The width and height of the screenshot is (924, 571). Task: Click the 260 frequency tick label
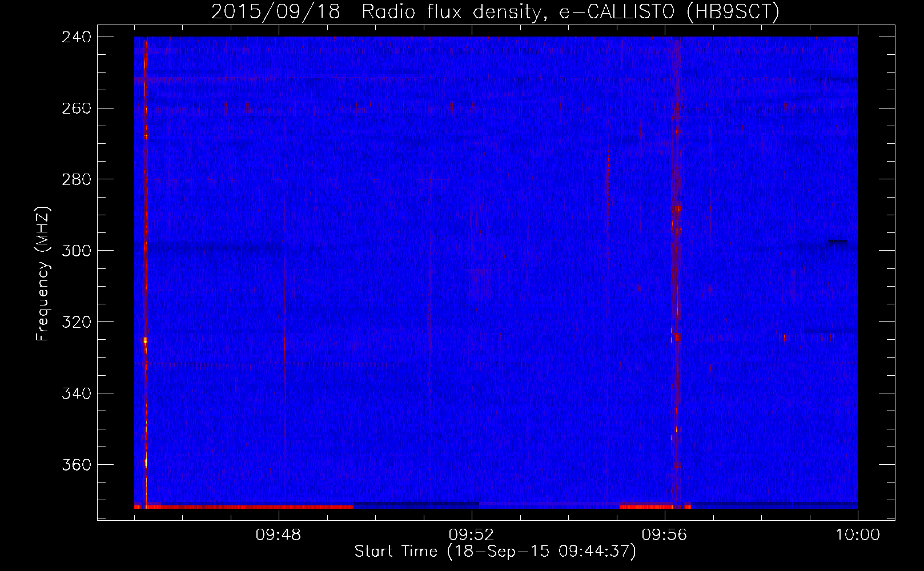(x=77, y=108)
